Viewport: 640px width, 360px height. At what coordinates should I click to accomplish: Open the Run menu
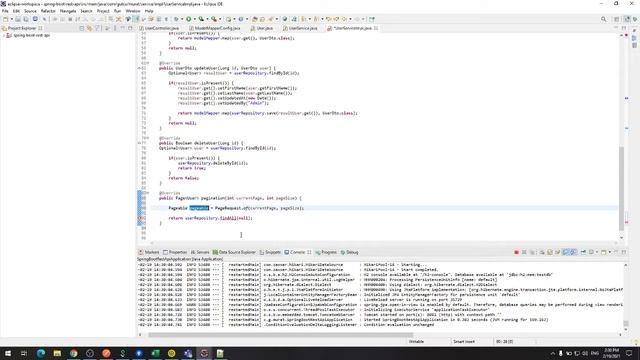click(x=117, y=11)
